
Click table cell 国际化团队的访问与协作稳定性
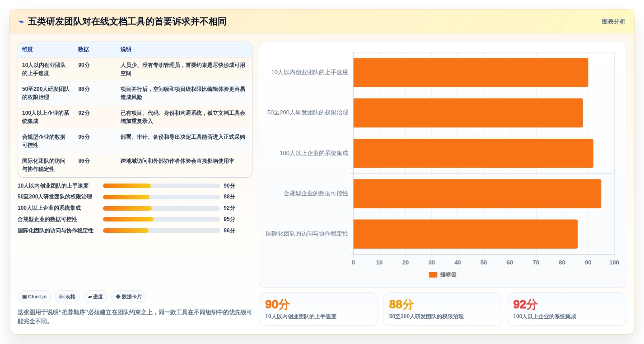[x=45, y=165]
